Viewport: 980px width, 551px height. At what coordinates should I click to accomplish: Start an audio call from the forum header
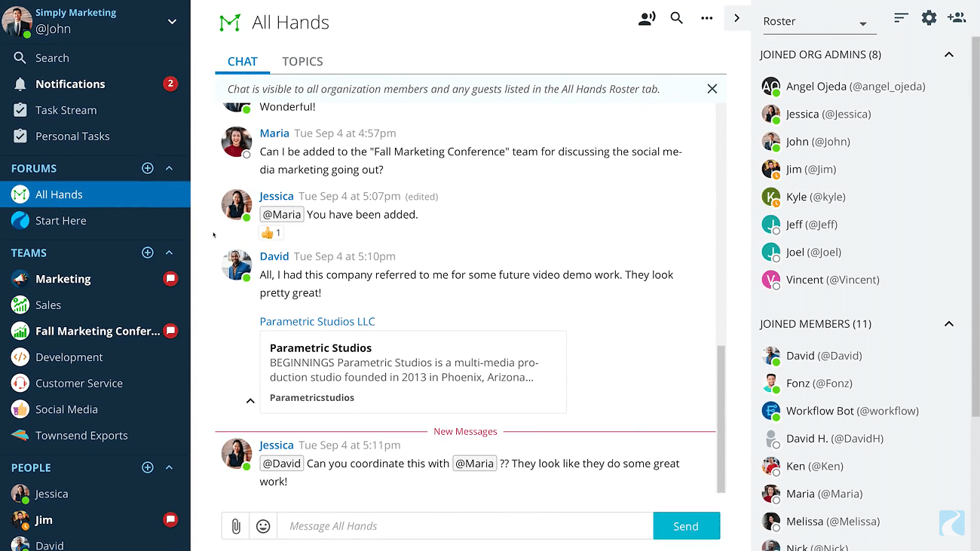tap(647, 18)
